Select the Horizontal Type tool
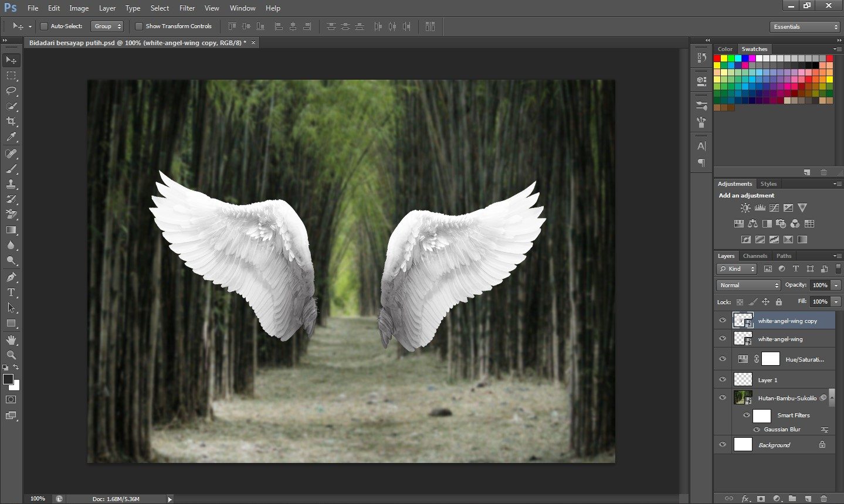 coord(11,292)
